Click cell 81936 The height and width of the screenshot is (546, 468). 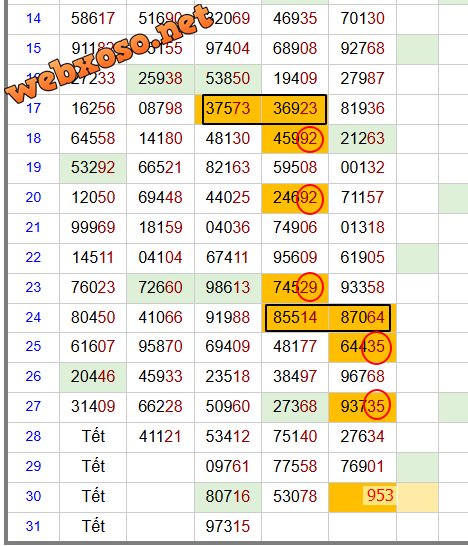[362, 108]
